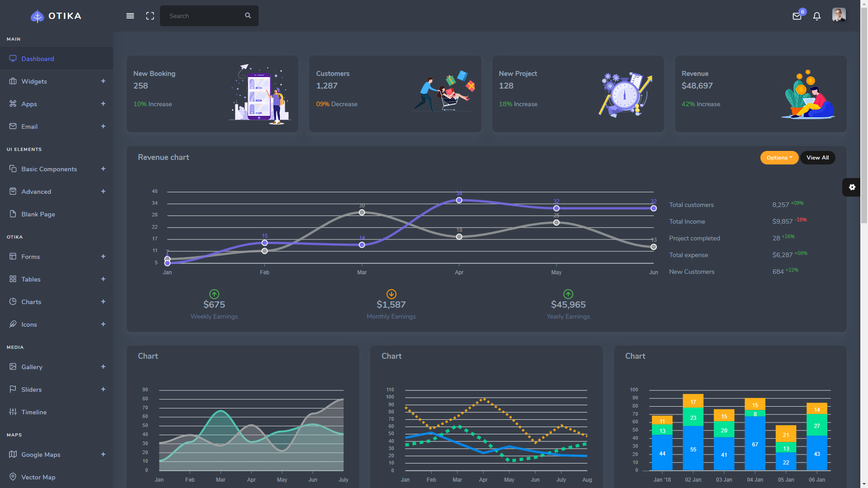Click the notifications bell icon

click(817, 16)
